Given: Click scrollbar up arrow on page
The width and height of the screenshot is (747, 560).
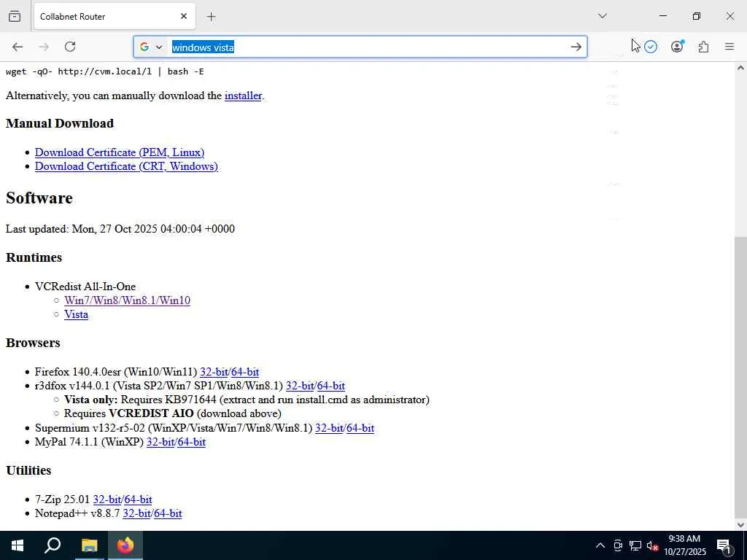Looking at the screenshot, I should pyautogui.click(x=740, y=68).
